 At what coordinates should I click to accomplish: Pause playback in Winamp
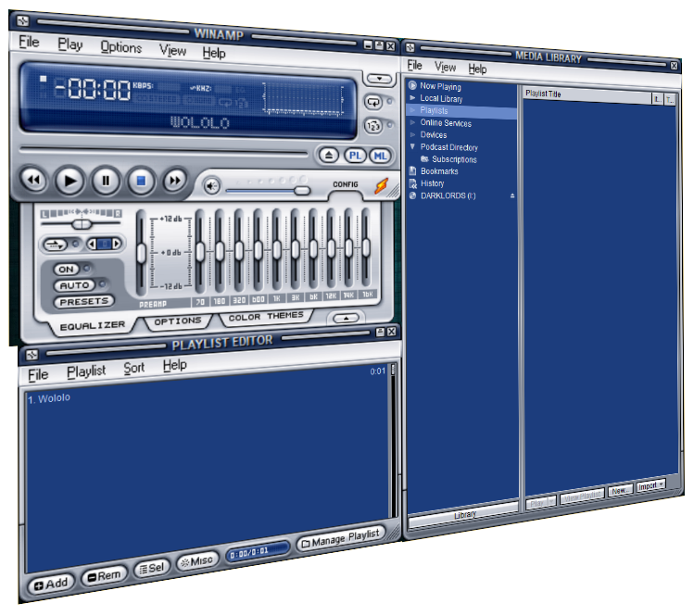tap(106, 181)
